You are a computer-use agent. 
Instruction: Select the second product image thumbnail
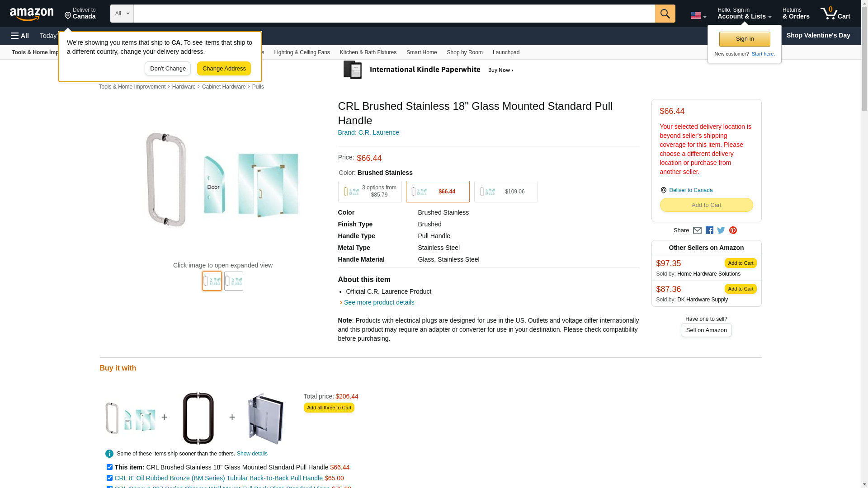coord(233,281)
